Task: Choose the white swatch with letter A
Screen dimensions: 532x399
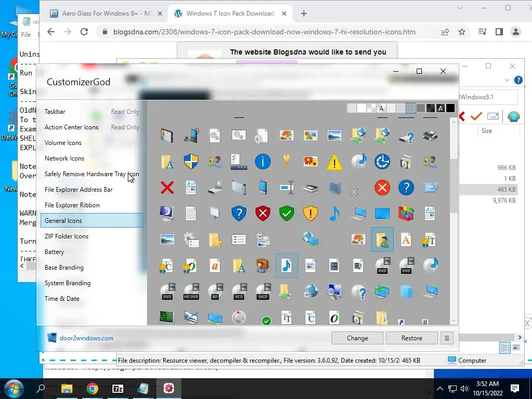Action: [381, 108]
